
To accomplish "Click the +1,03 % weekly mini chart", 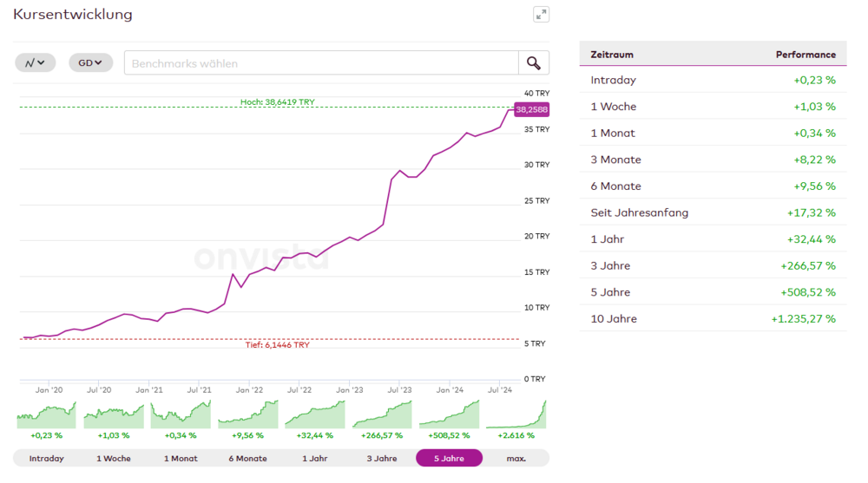I will tap(114, 414).
